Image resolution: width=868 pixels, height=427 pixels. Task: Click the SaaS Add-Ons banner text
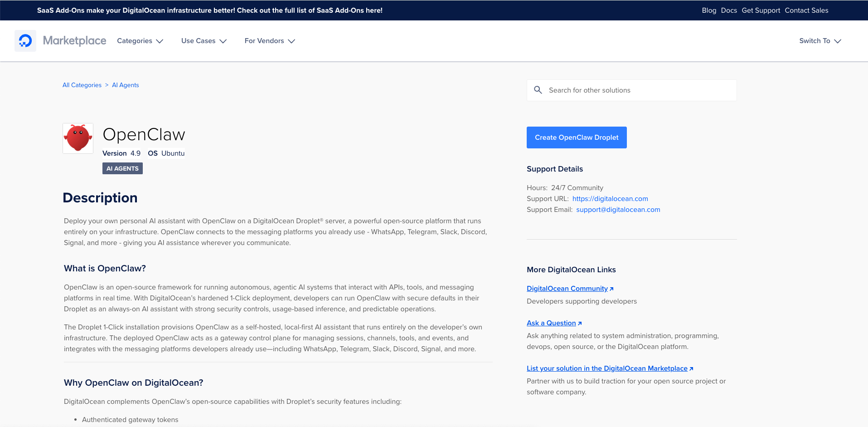click(210, 10)
